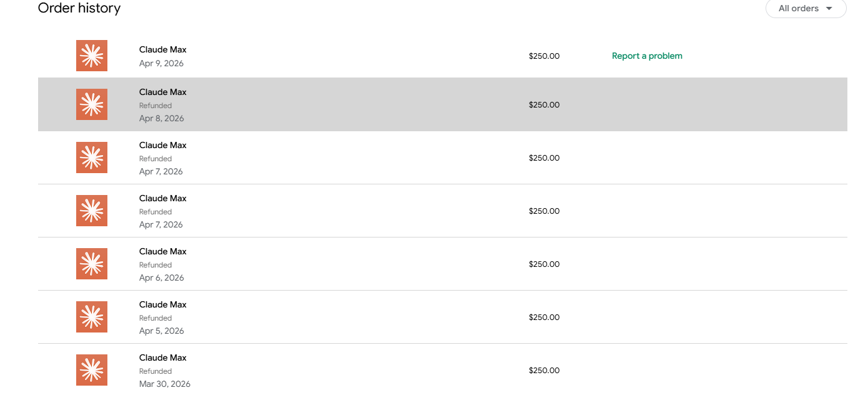The width and height of the screenshot is (868, 395).
Task: Open the Claude Max title from Apr 9
Action: coord(163,49)
